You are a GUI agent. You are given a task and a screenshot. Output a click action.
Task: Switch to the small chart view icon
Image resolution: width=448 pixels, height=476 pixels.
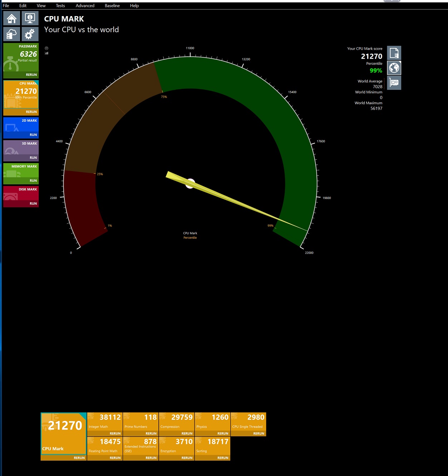46,53
